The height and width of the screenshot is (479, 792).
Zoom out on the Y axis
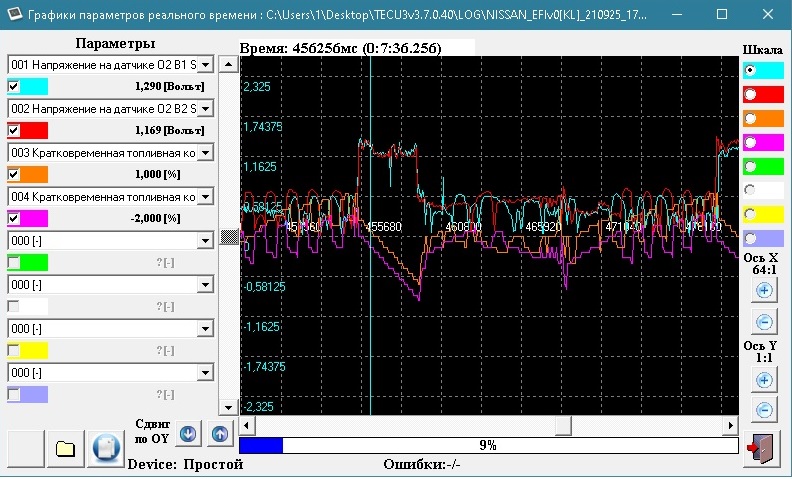point(764,410)
